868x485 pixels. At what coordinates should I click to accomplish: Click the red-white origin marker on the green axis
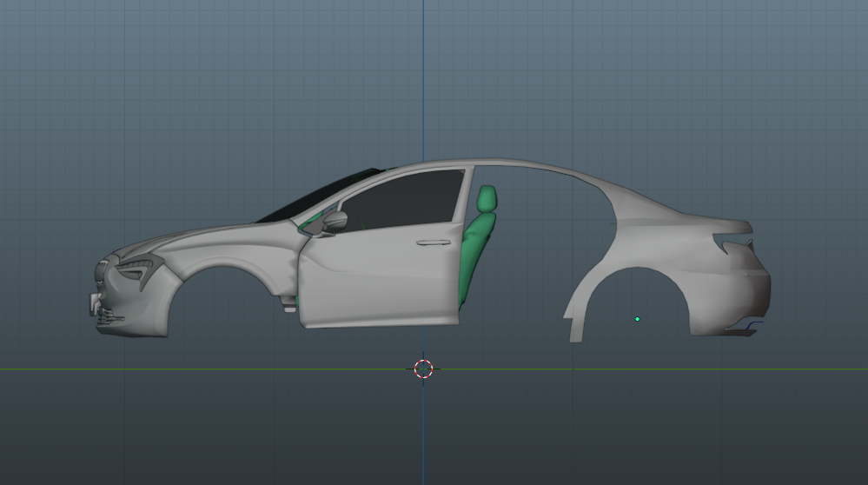pos(423,369)
